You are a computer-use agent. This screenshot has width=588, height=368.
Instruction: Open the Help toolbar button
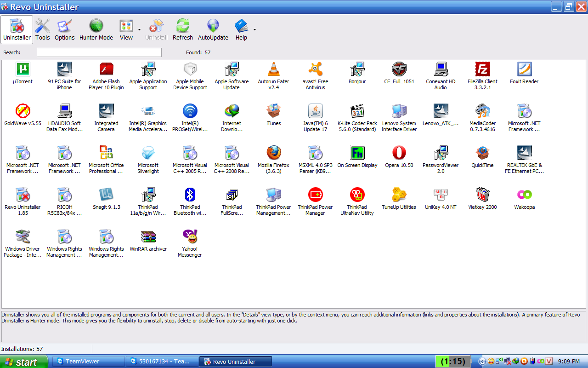click(241, 29)
